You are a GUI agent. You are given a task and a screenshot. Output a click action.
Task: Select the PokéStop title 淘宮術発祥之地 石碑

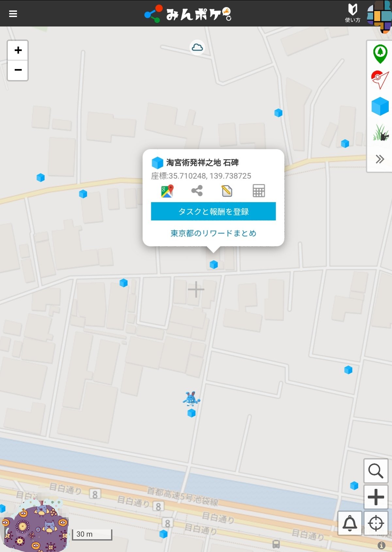point(203,163)
